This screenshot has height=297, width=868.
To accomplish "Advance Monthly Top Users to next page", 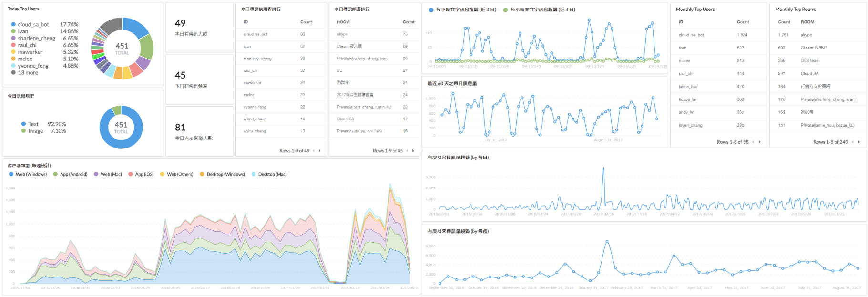I will point(759,142).
